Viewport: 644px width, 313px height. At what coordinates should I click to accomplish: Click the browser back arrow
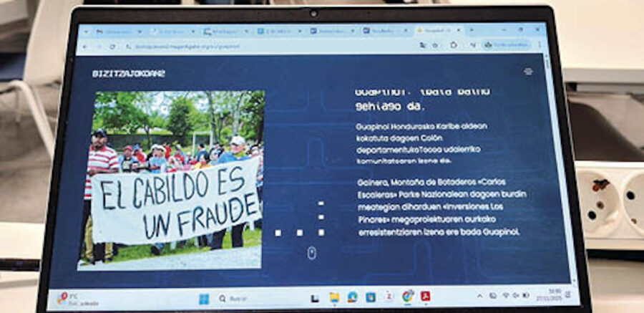[x=85, y=47]
